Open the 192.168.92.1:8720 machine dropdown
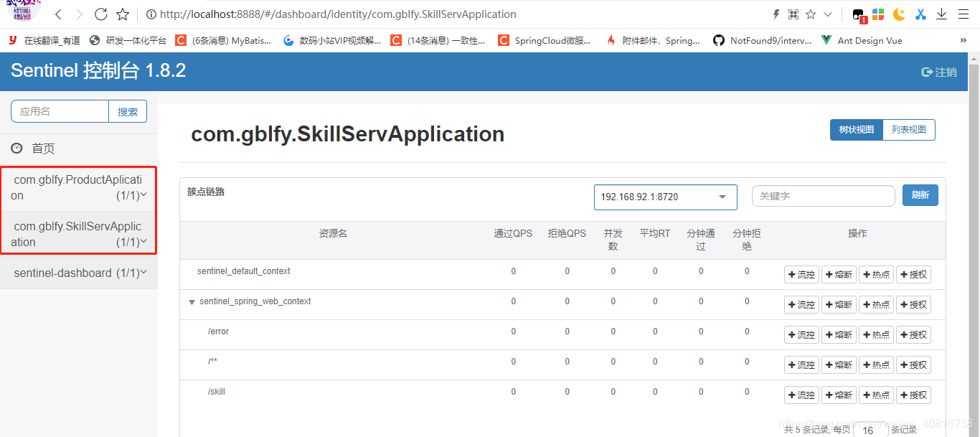Screen dimensions: 980x437 point(666,197)
